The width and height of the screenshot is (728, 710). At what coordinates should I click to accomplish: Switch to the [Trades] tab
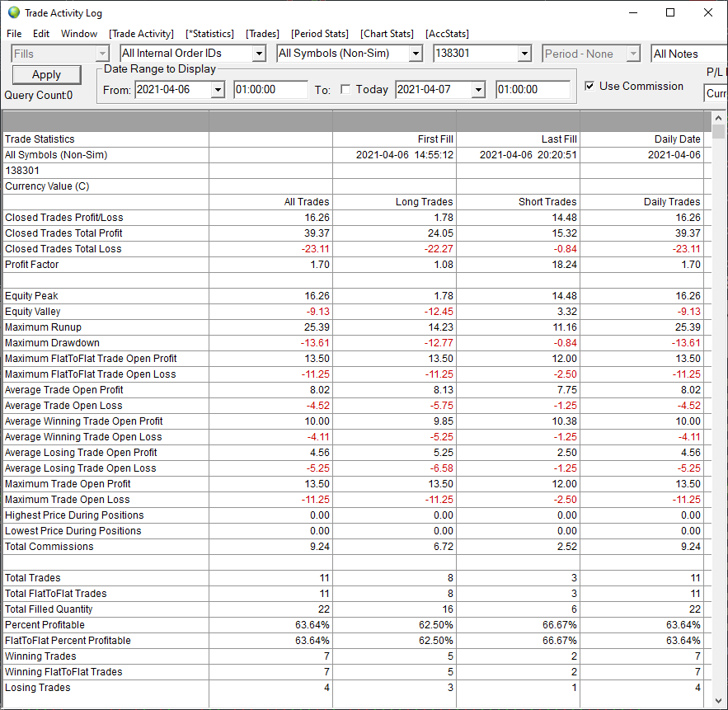(262, 34)
